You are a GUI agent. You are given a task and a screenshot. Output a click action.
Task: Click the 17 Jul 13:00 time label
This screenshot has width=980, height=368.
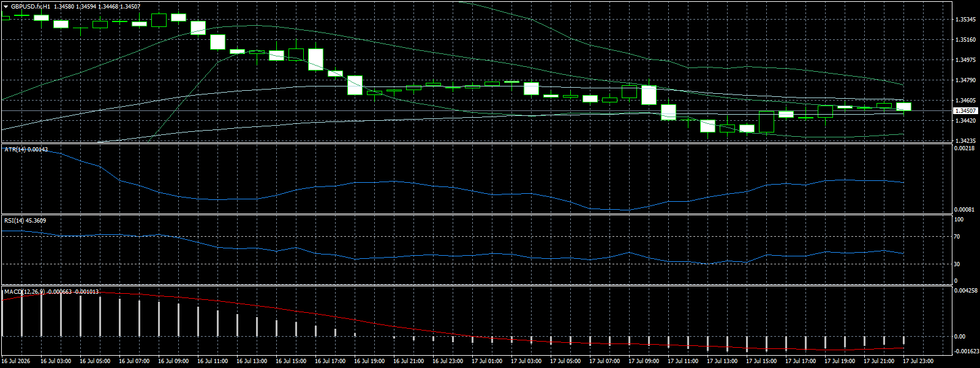722,361
